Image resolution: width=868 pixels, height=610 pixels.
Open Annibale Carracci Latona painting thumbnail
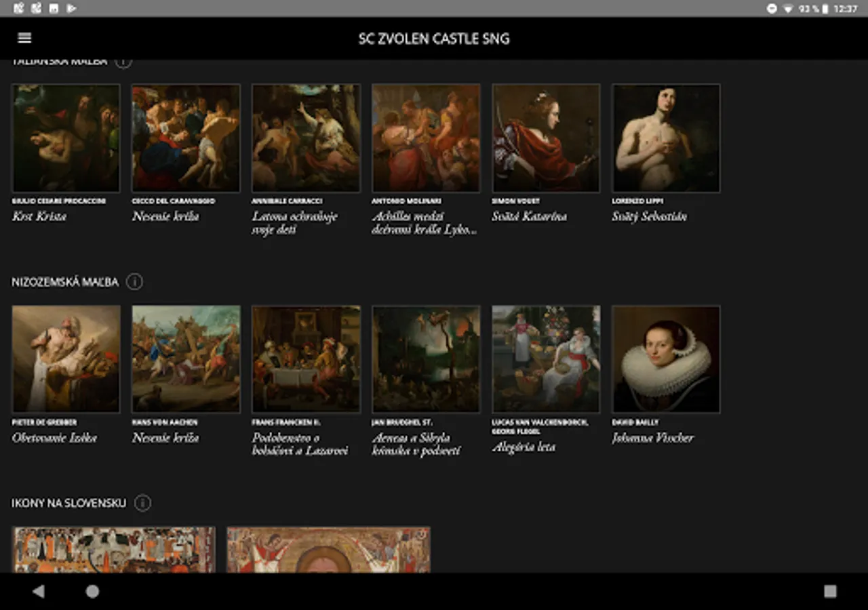306,138
